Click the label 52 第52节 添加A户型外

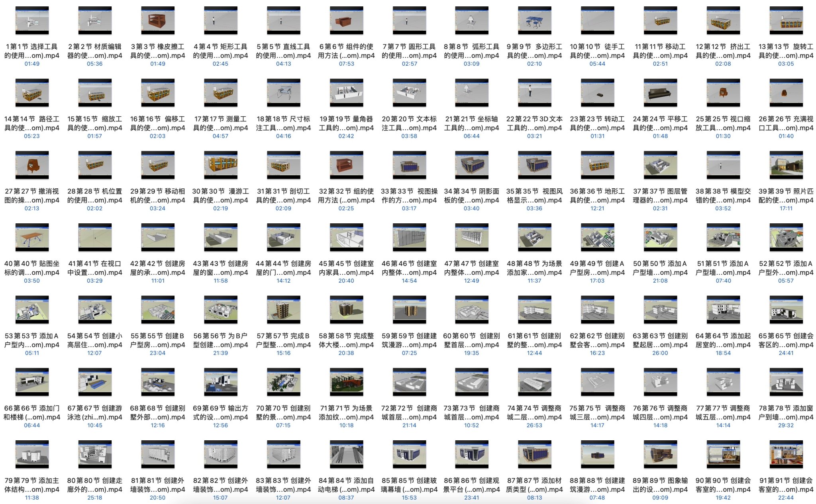point(786,268)
